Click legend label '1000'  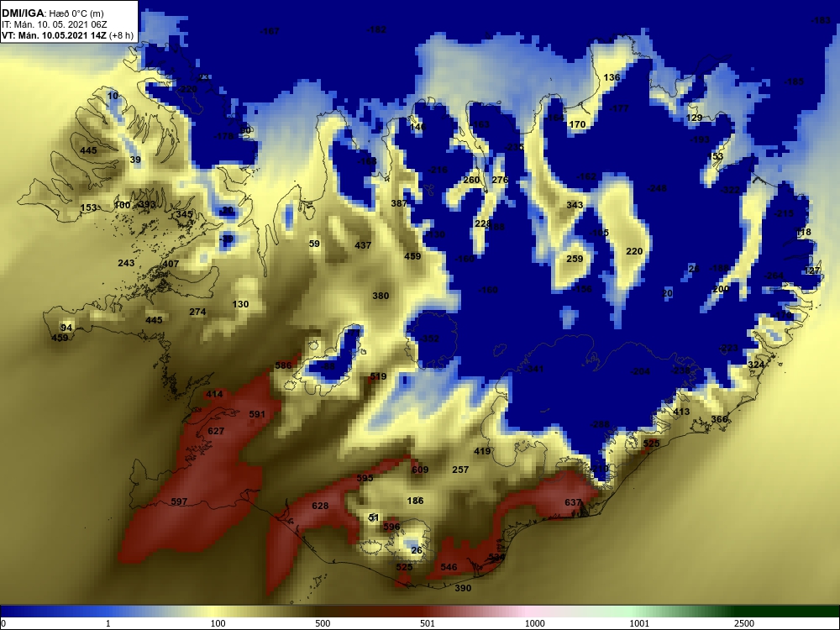(x=534, y=623)
